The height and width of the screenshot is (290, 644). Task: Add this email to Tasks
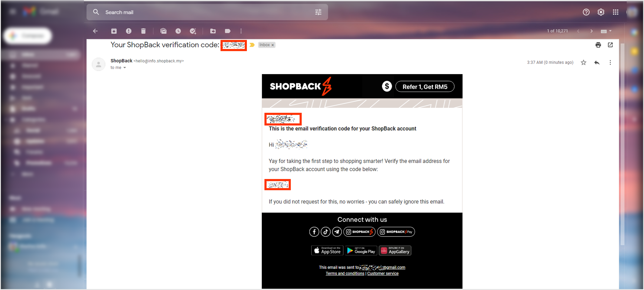[x=193, y=31]
